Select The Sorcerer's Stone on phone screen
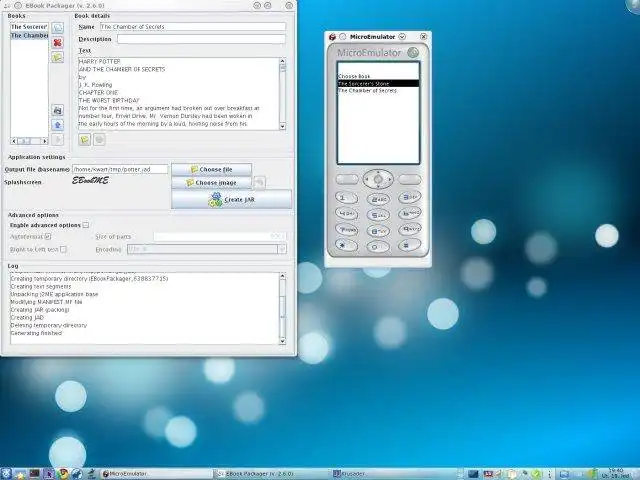Viewport: 640px width, 480px height. coord(378,83)
